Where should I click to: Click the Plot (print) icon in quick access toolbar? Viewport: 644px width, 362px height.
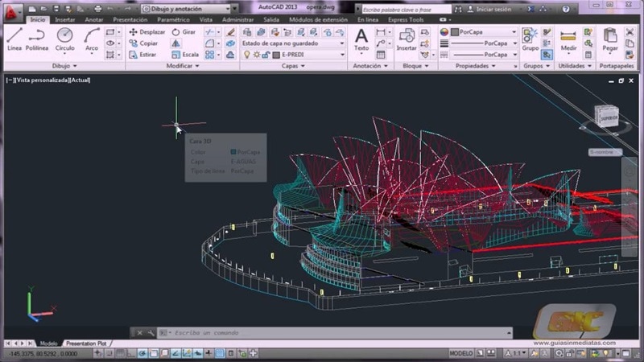pos(97,9)
